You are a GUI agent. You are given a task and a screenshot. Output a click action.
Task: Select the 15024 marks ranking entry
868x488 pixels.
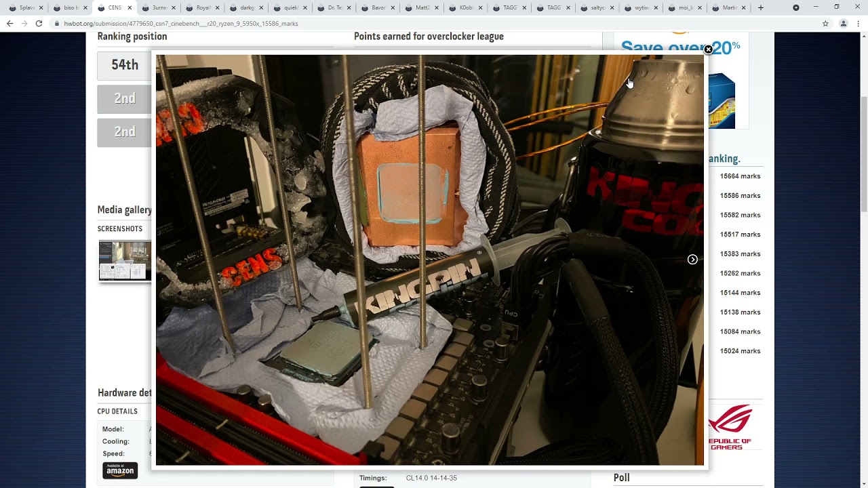(740, 351)
